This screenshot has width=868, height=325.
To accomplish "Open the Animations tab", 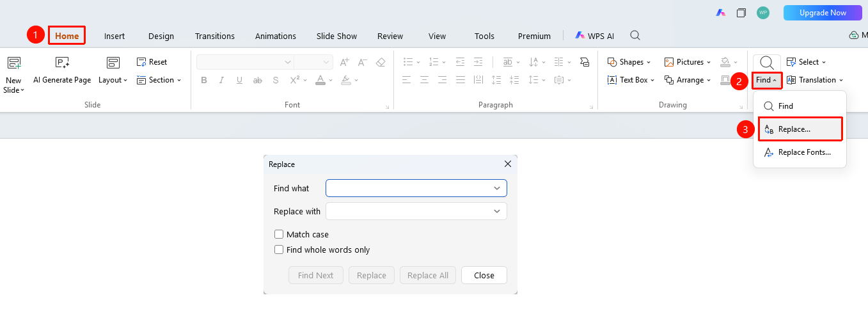I will click(276, 36).
